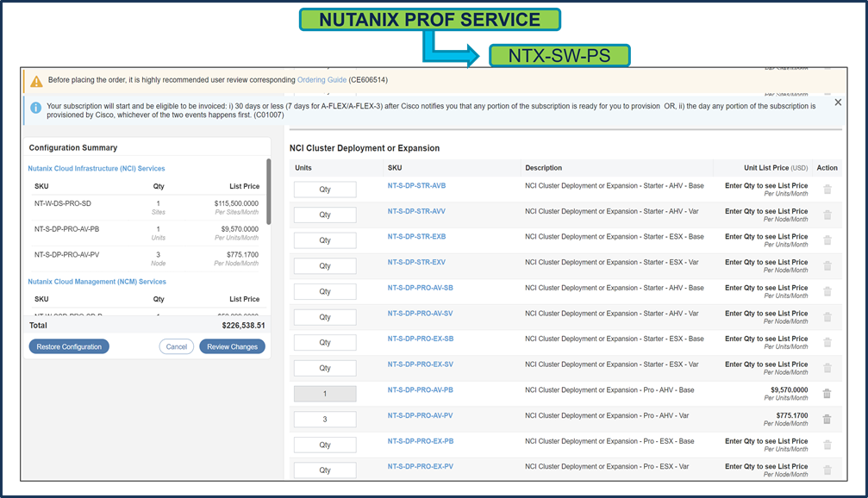Open Nutanix Cloud Infrastructure (NCI) Services link
The image size is (868, 498).
click(x=97, y=168)
